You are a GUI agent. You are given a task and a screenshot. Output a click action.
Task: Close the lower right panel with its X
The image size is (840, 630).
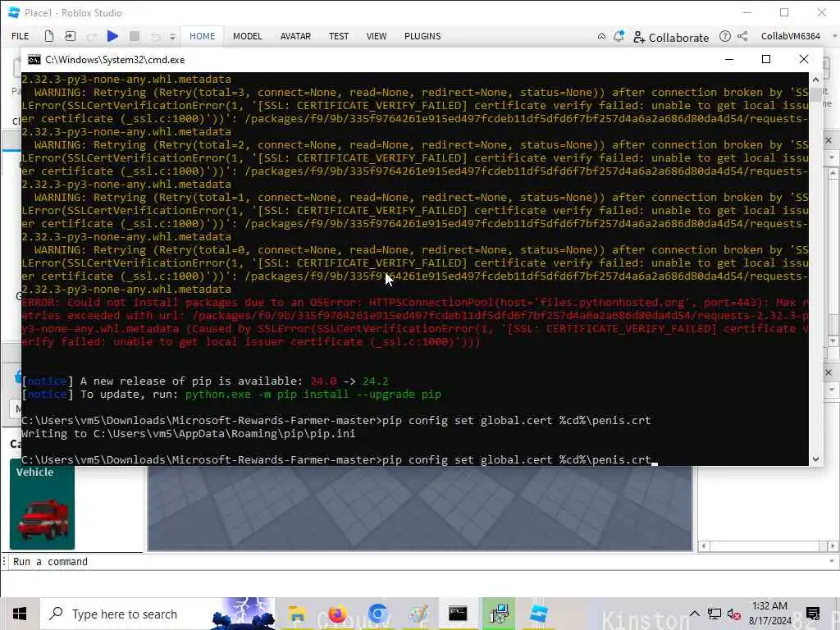coord(829,372)
